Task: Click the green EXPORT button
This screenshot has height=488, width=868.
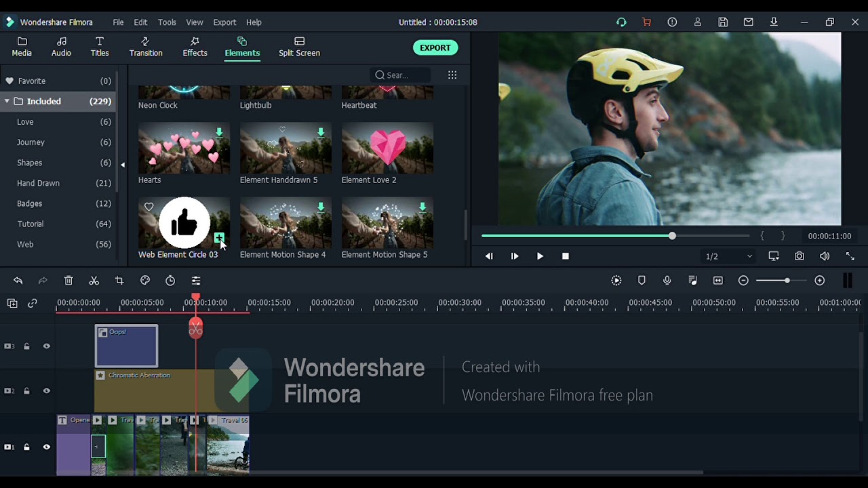Action: pyautogui.click(x=435, y=48)
